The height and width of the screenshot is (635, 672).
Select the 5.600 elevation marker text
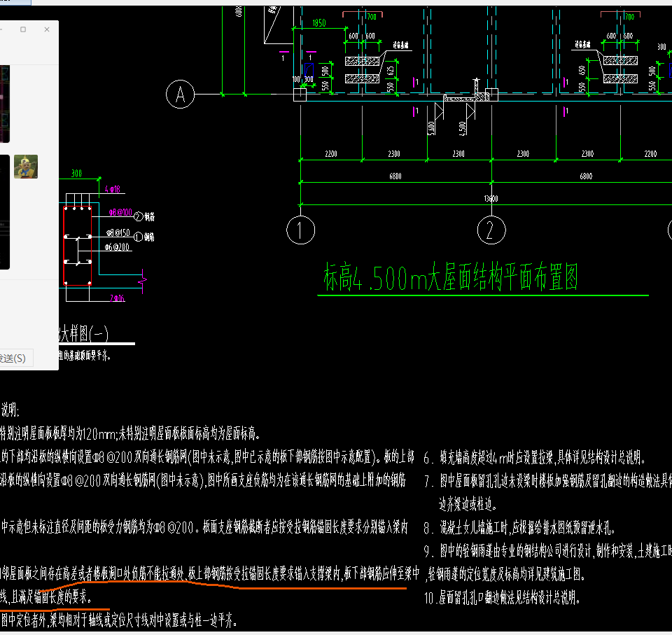[431, 128]
